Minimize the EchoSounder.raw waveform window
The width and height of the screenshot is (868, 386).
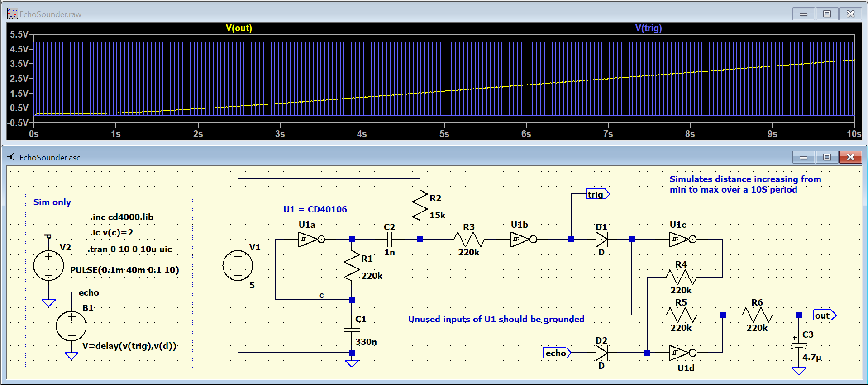pos(804,14)
